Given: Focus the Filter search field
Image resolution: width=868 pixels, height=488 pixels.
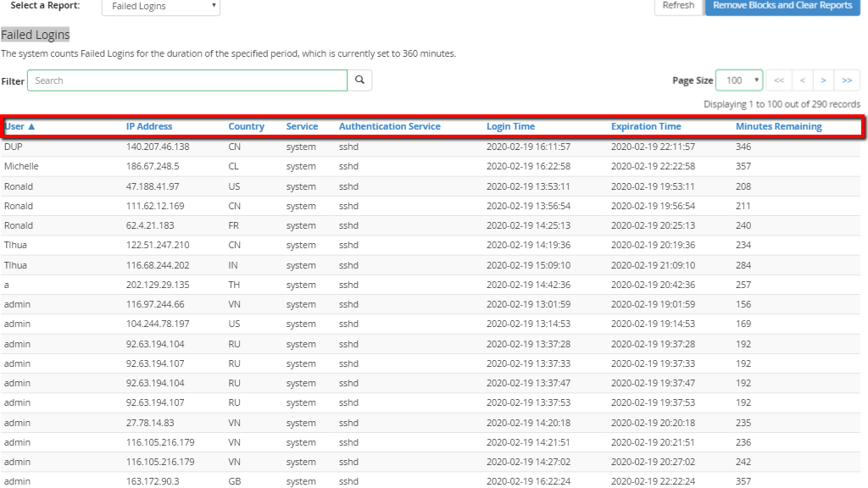Looking at the screenshot, I should click(187, 80).
